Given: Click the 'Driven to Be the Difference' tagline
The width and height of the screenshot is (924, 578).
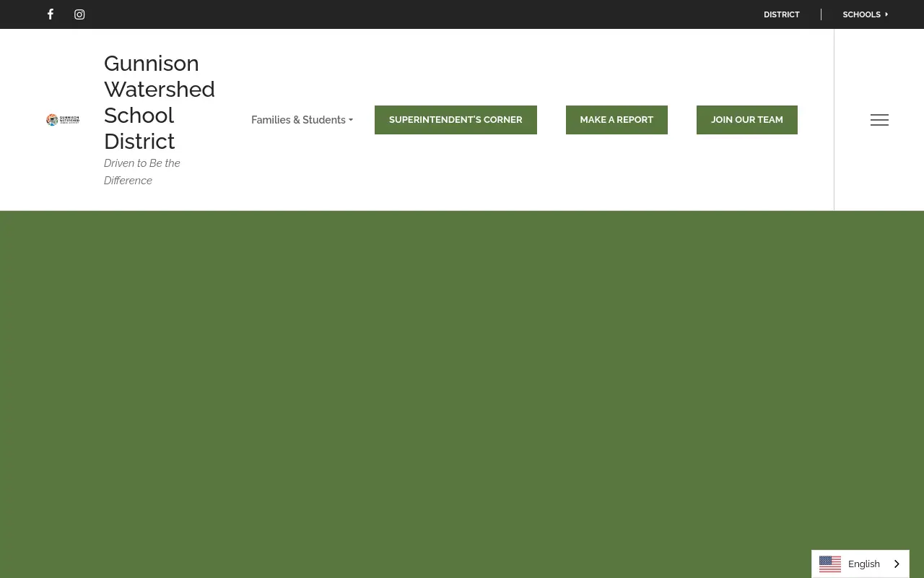Looking at the screenshot, I should click(142, 172).
